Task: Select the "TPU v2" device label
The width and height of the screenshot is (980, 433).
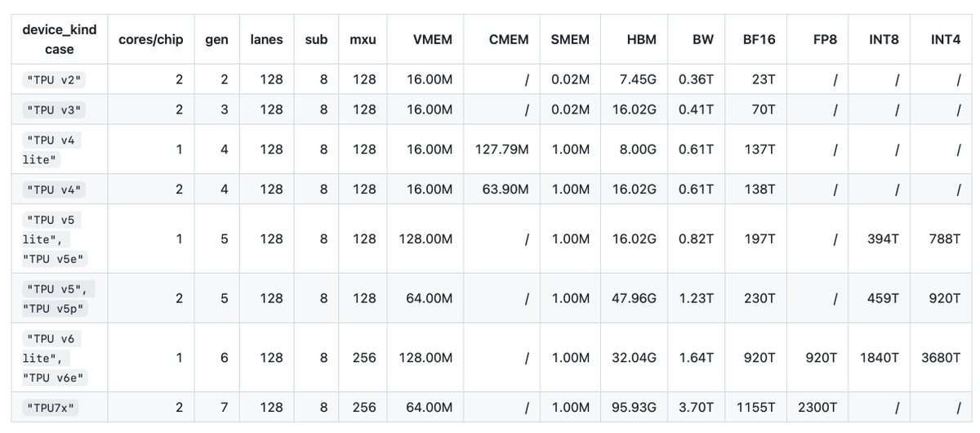Action: (54, 80)
